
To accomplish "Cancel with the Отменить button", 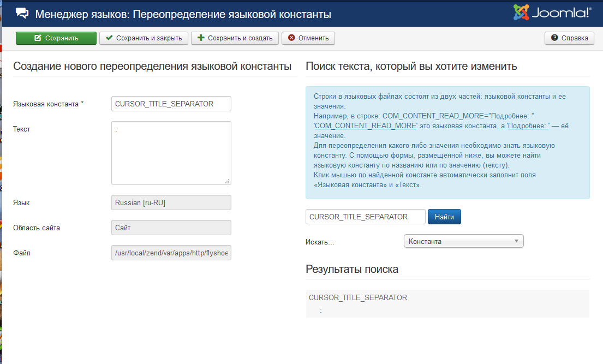I will 308,38.
